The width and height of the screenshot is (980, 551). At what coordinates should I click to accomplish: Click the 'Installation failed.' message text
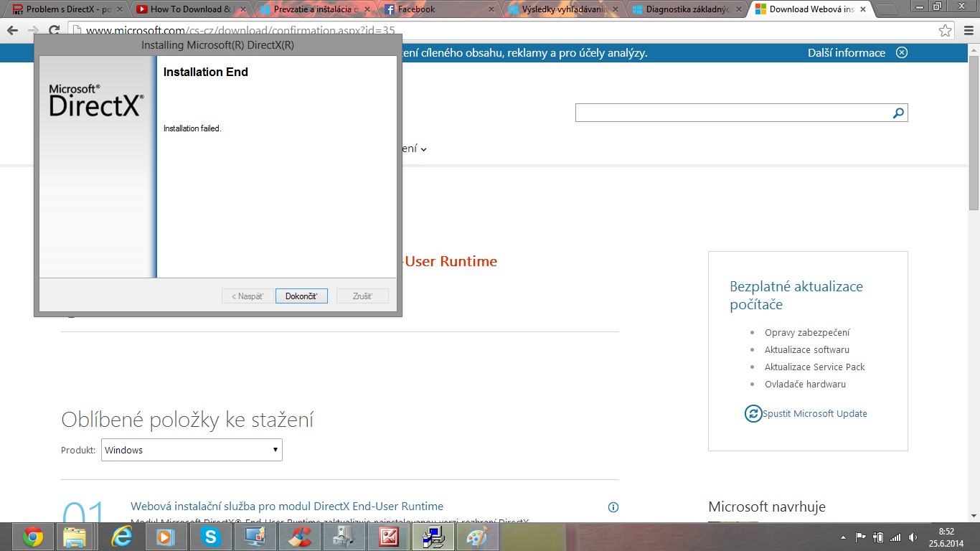pyautogui.click(x=192, y=128)
